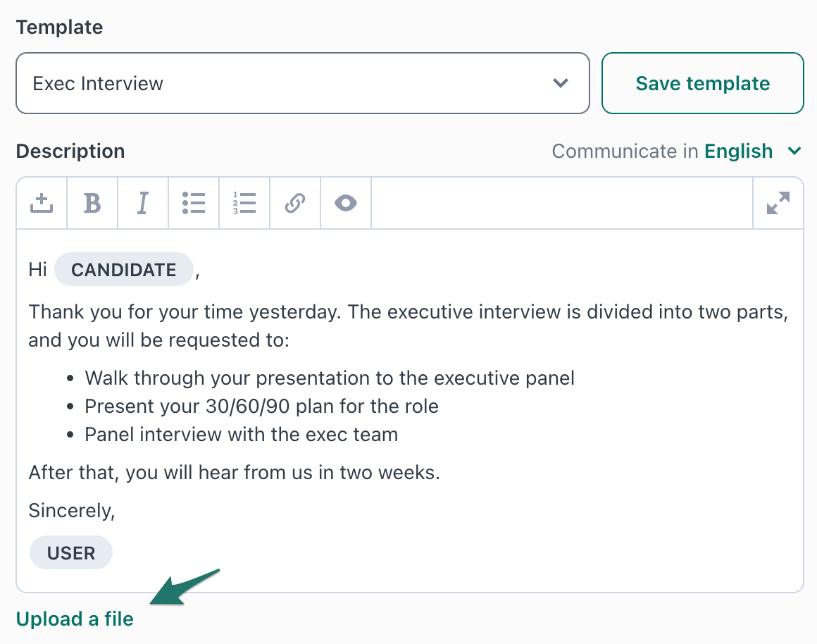Insert a hyperlink with the link icon
The image size is (817, 644).
(295, 203)
